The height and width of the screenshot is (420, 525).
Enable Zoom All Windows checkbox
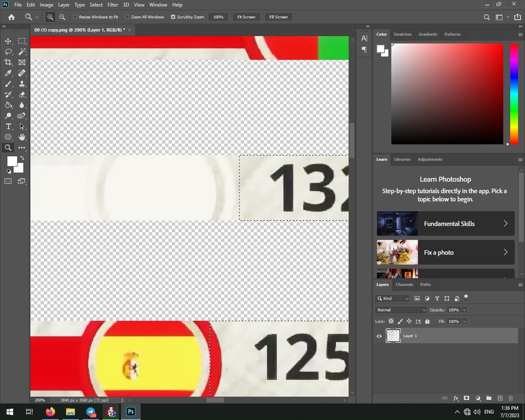(x=127, y=17)
